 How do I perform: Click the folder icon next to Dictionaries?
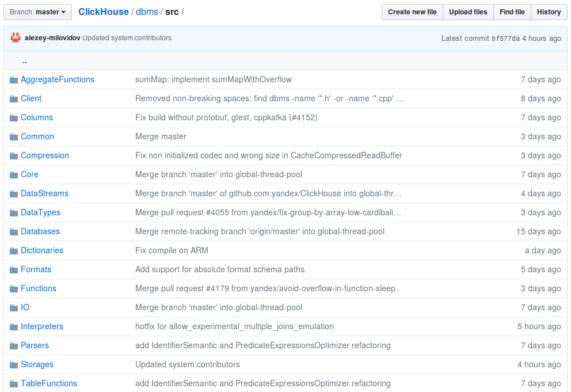(x=14, y=251)
